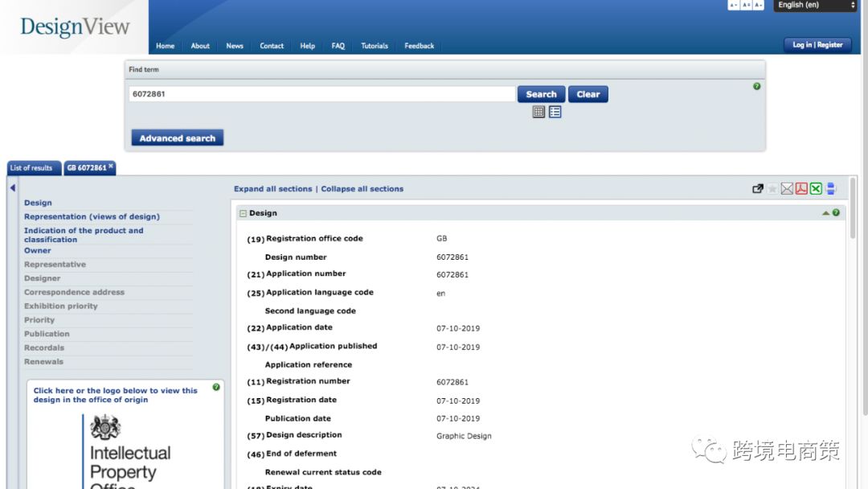Click the DesignView logo
Screen dimensions: 868x489
[75, 27]
